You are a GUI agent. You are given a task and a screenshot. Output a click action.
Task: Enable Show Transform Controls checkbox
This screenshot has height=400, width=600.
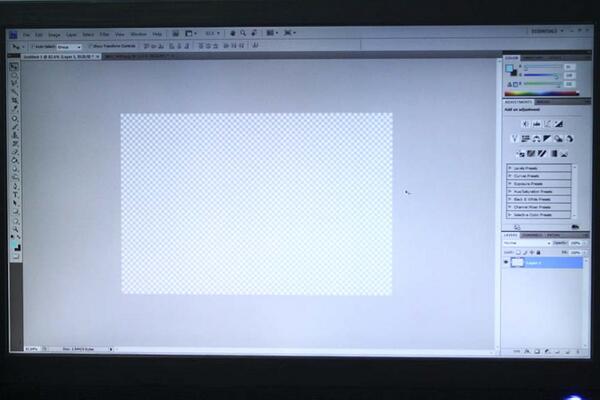90,46
